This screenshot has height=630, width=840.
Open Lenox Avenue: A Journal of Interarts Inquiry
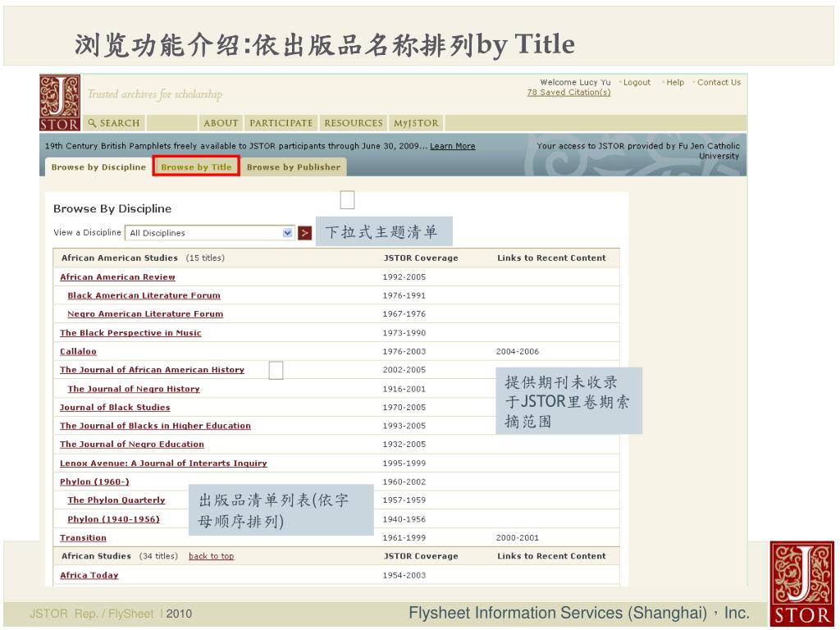(x=163, y=463)
